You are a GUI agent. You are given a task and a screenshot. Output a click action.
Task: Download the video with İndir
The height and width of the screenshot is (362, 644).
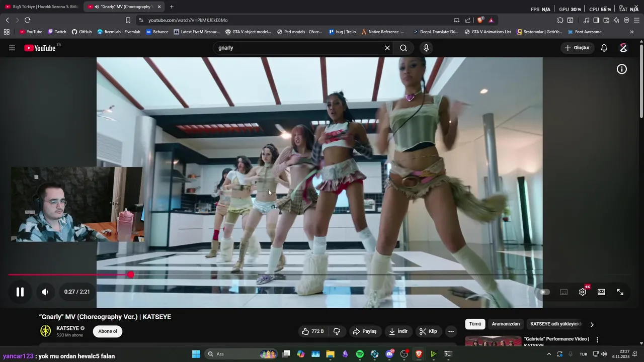[398, 331]
